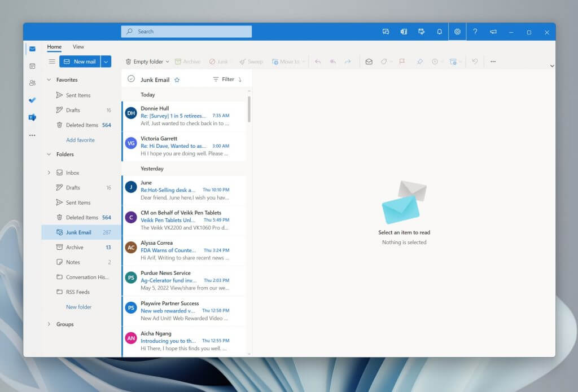The width and height of the screenshot is (578, 392).
Task: Expand the Groups section
Action: click(x=49, y=324)
